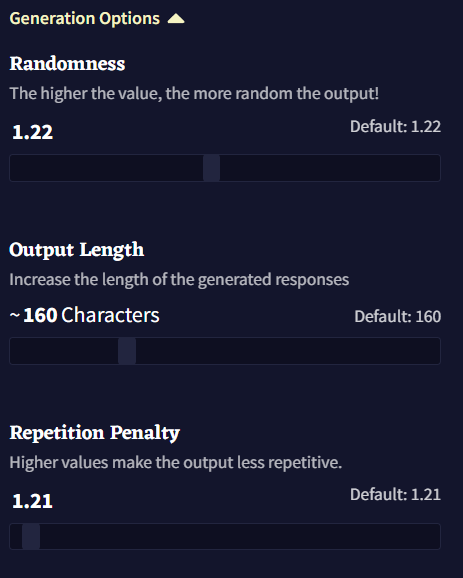Click the Repetition Penalty slider handle
Screen dimensions: 463x578
[x=31, y=536]
